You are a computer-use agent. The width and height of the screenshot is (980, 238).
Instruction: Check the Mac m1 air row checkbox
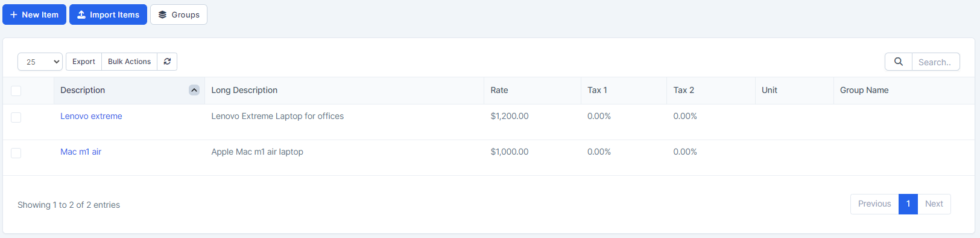16,153
